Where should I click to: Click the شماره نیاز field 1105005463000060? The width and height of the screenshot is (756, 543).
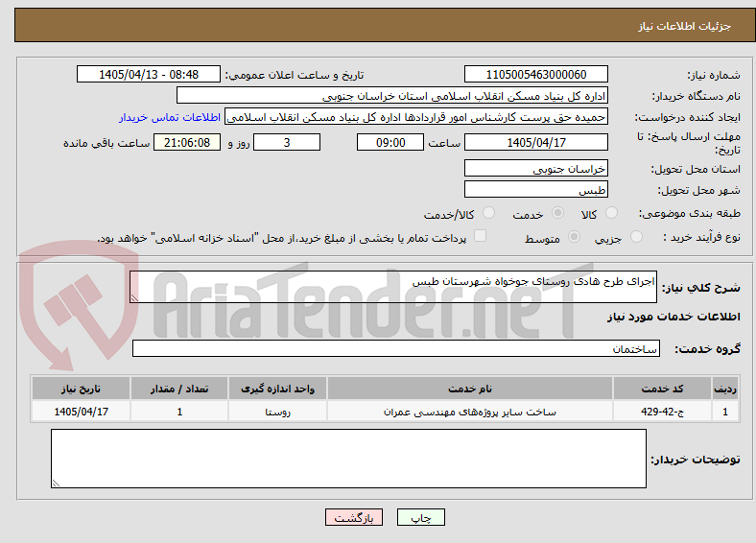click(535, 74)
